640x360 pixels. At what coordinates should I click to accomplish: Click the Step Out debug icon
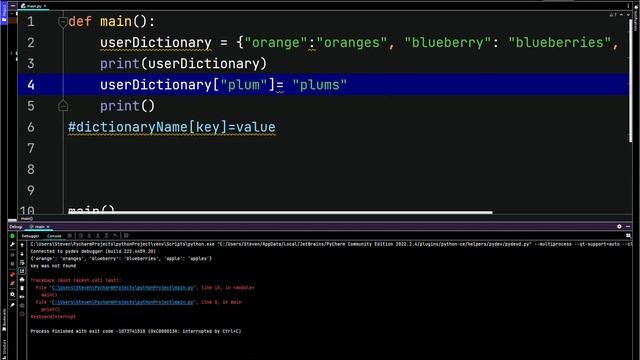click(x=107, y=236)
